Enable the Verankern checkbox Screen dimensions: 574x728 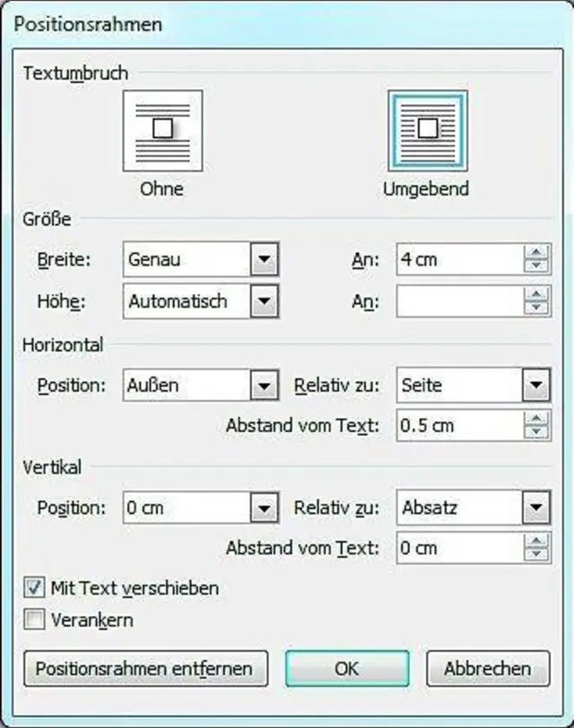click(35, 619)
